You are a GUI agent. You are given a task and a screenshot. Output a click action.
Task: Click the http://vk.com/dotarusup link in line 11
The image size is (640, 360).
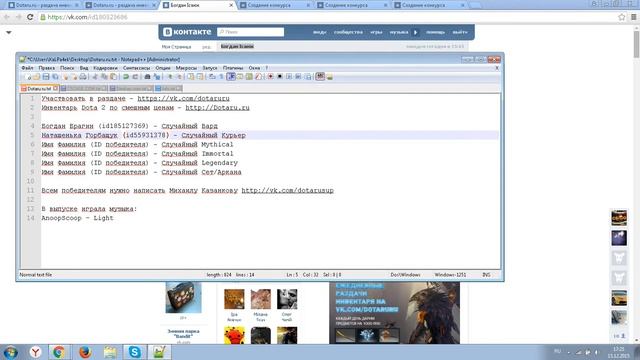point(287,190)
